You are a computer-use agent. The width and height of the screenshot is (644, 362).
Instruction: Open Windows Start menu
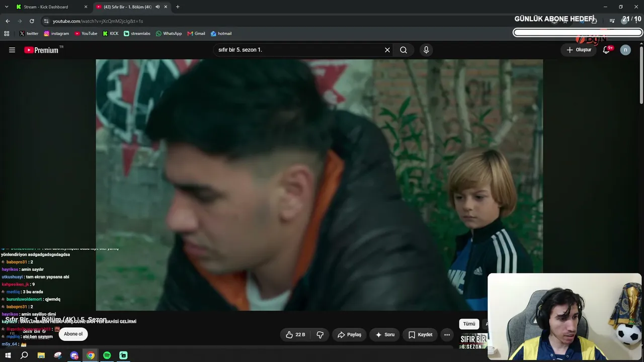[x=8, y=355]
